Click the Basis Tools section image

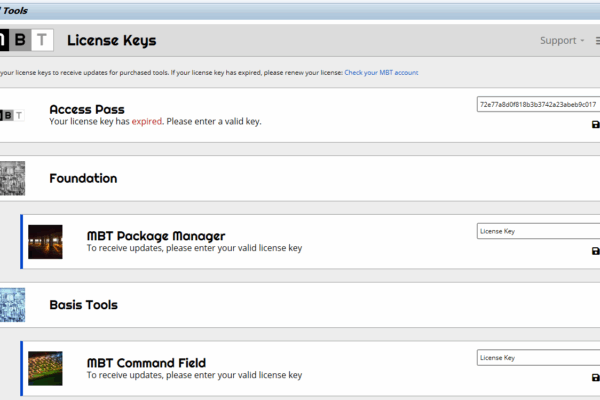point(12,304)
